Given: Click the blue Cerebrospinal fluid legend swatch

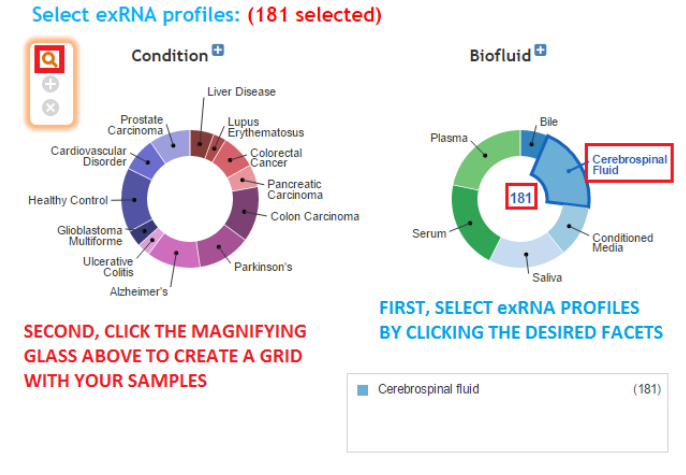Looking at the screenshot, I should tap(362, 390).
